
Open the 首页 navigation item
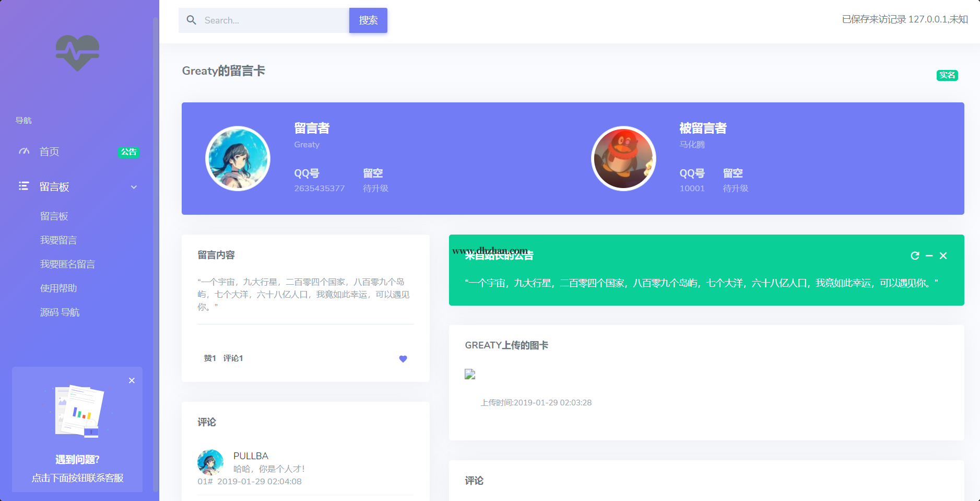coord(50,152)
